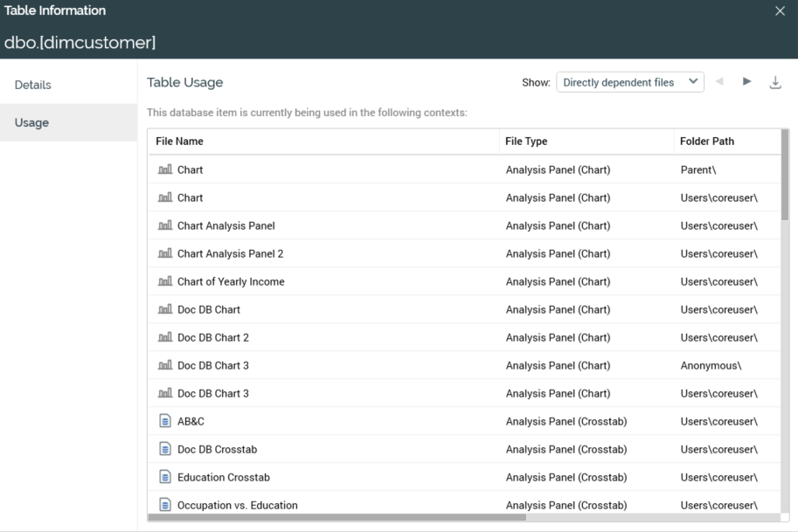Click the chart icon beside Chart Analysis Panel 2
Image resolution: width=798 pixels, height=532 pixels.
click(x=164, y=253)
